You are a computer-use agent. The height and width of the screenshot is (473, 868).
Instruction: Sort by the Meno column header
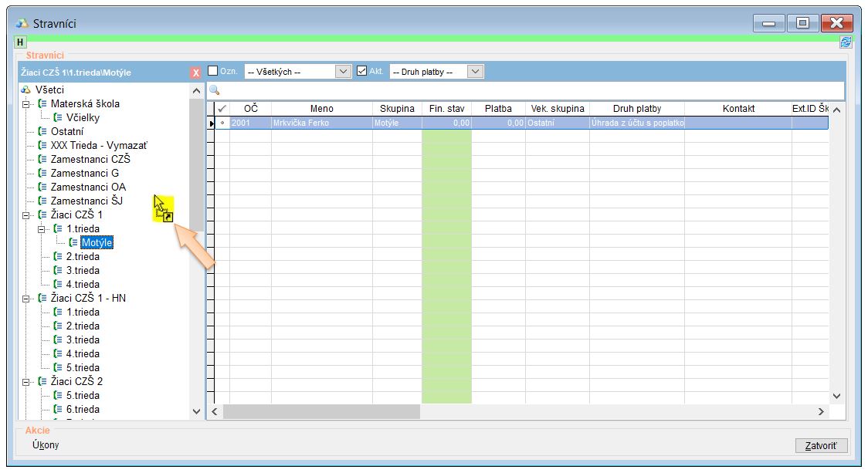click(x=321, y=110)
